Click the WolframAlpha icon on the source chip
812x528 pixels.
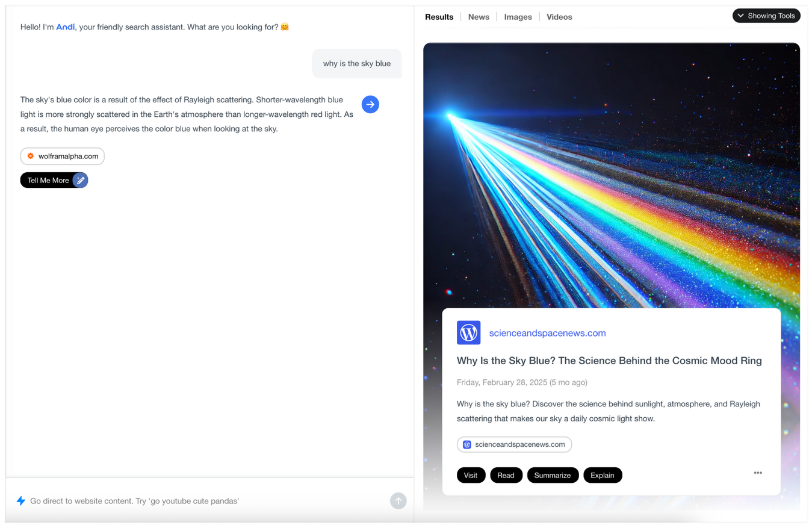point(29,156)
